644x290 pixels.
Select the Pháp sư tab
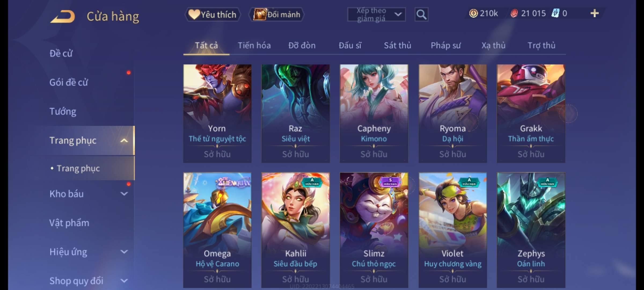(x=446, y=45)
